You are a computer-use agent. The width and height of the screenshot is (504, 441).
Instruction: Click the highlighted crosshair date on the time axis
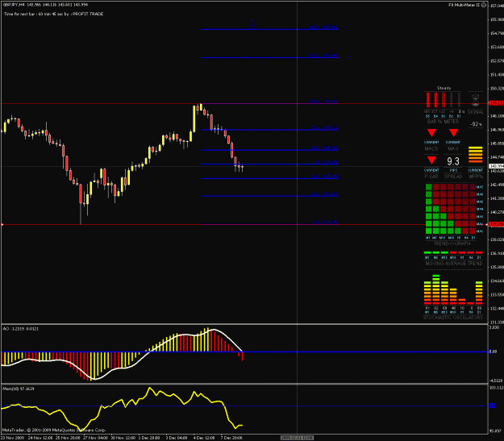[x=297, y=438]
